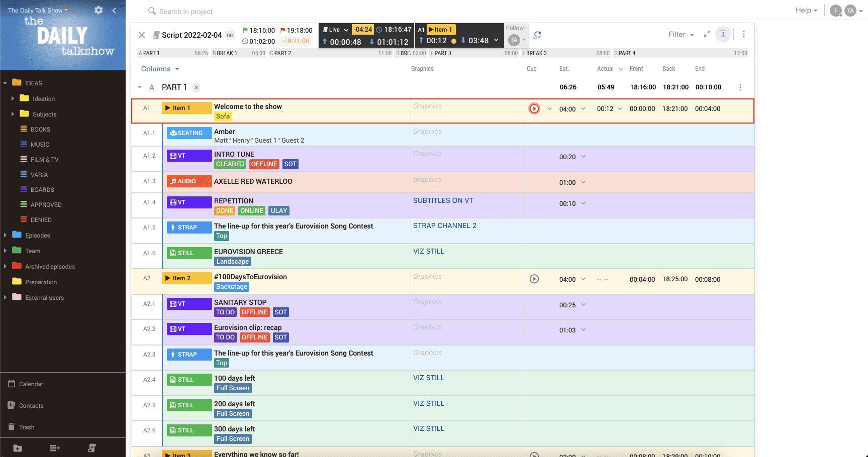Screen dimensions: 868x457
Task: Open script more options menu
Action: [x=744, y=34]
